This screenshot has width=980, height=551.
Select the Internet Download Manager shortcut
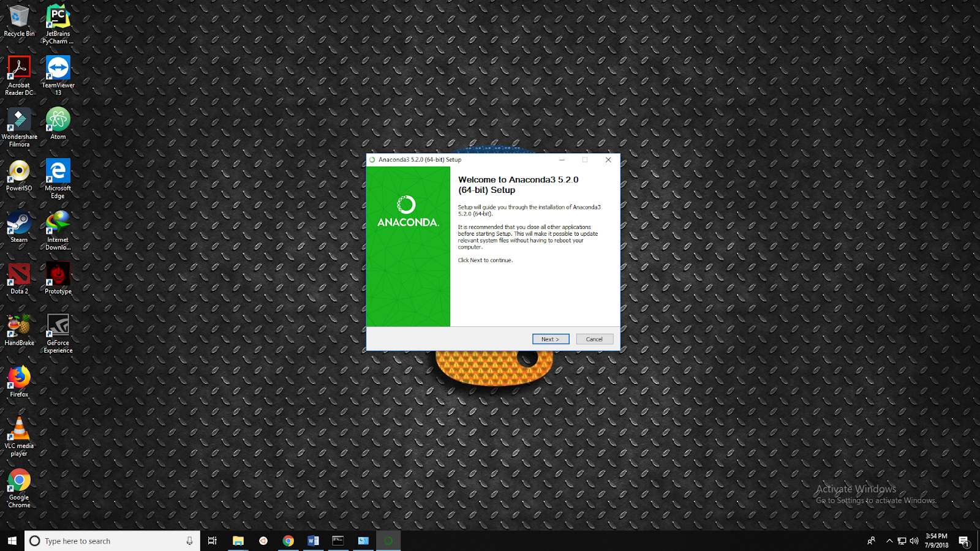(x=58, y=230)
